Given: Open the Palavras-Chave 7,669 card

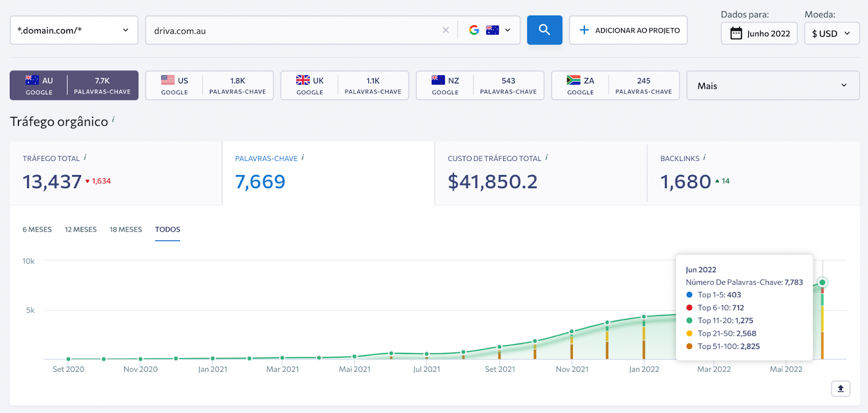Looking at the screenshot, I should pyautogui.click(x=328, y=173).
